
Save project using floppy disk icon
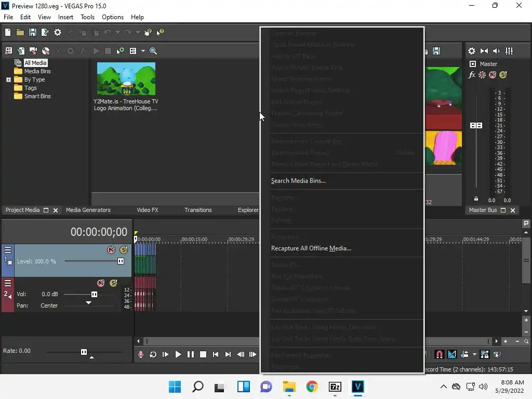point(33,32)
